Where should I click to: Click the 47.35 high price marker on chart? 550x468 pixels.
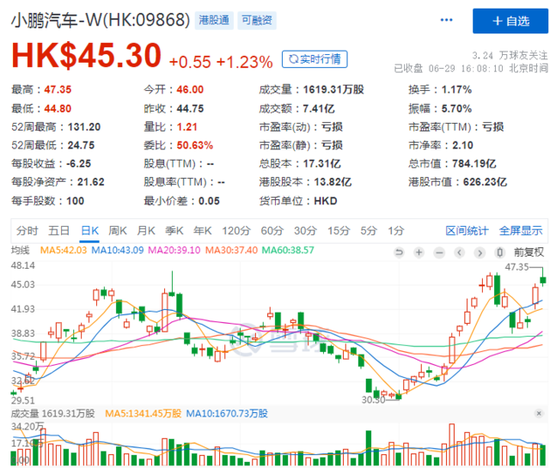click(x=517, y=267)
